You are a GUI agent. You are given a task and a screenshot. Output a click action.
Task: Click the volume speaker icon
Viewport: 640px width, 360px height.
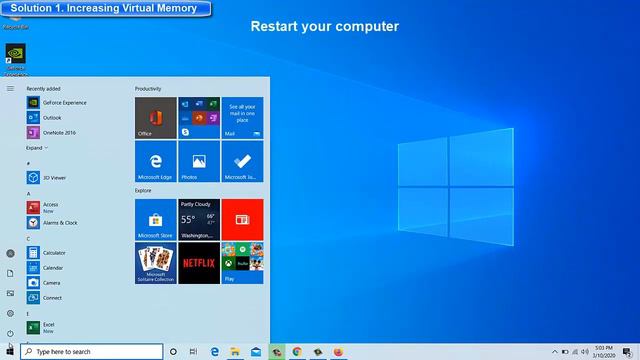click(585, 351)
